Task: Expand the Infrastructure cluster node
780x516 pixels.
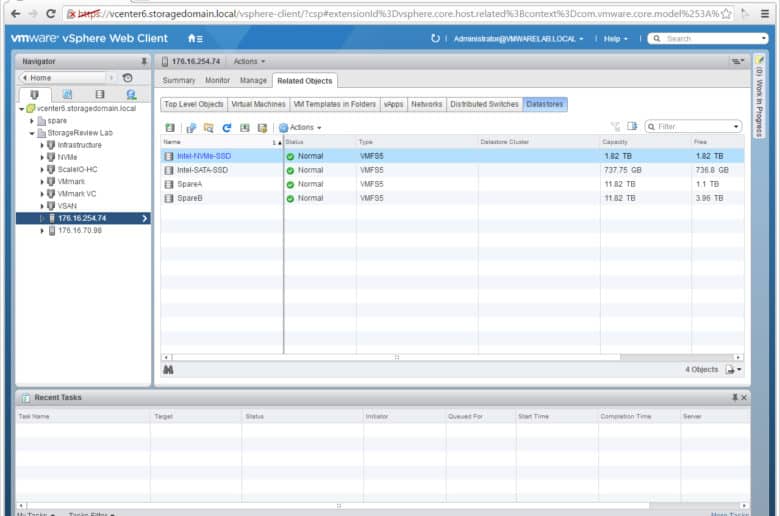Action: [x=42, y=145]
